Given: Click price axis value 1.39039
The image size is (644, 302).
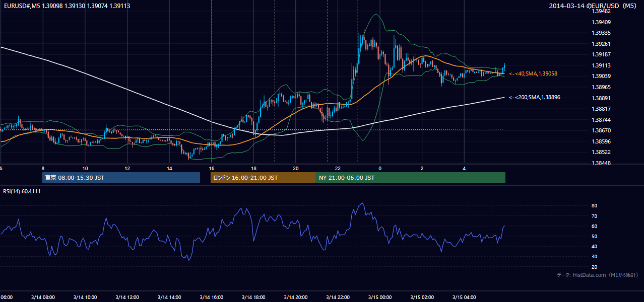Looking at the screenshot, I should click(x=601, y=76).
